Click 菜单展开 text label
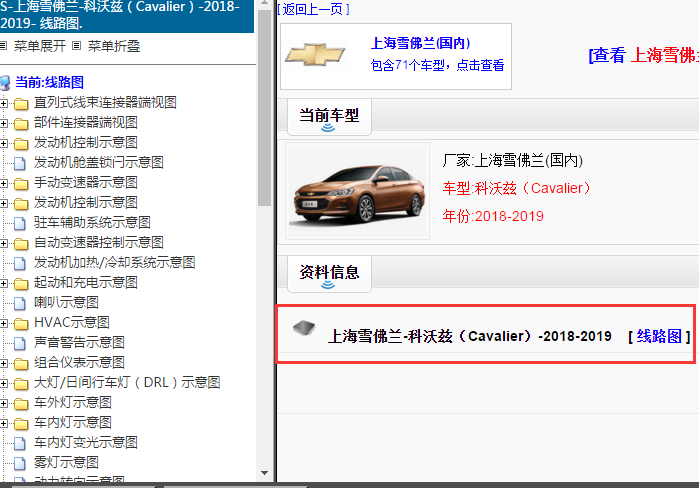This screenshot has height=488, width=699. (x=40, y=46)
